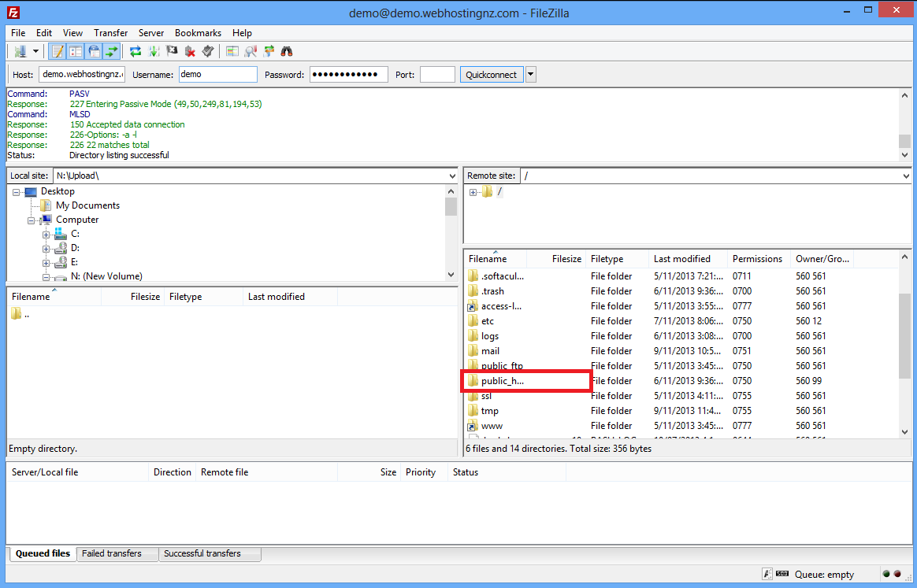Open the Site Manager icon
Viewport: 917px width, 588px height.
pyautogui.click(x=20, y=52)
